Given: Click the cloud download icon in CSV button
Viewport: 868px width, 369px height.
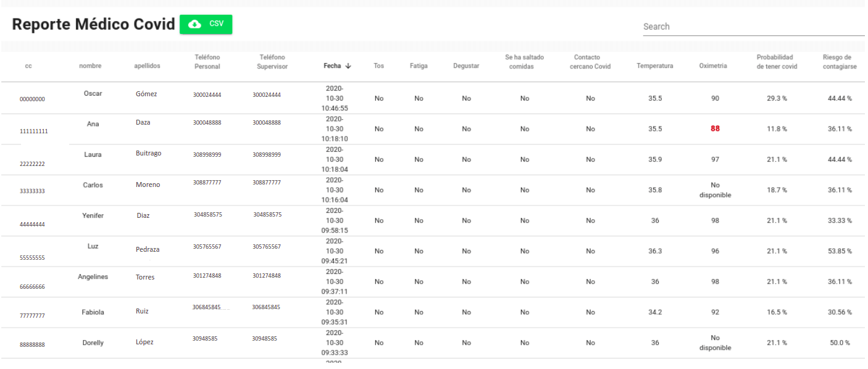Looking at the screenshot, I should click(194, 24).
